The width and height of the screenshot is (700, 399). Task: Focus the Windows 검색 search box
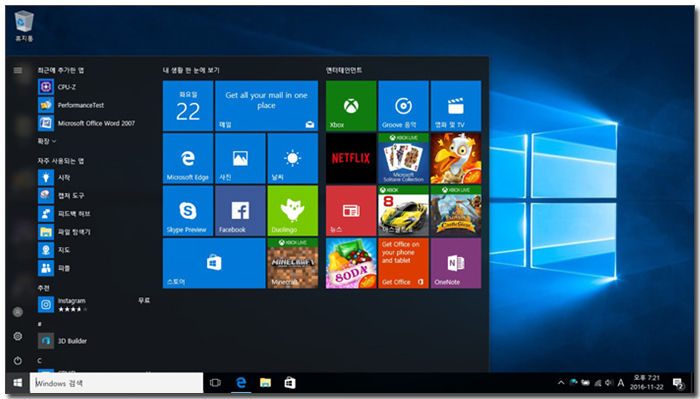point(117,383)
